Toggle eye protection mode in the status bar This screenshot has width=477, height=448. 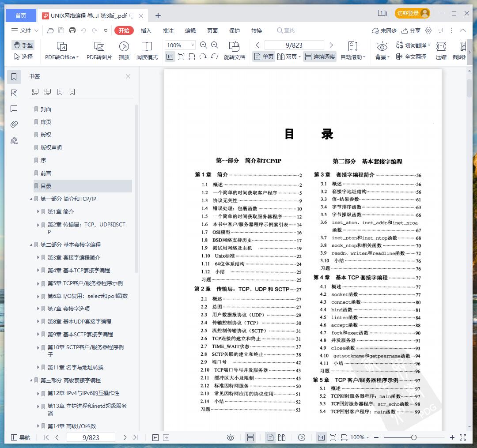click(x=231, y=437)
